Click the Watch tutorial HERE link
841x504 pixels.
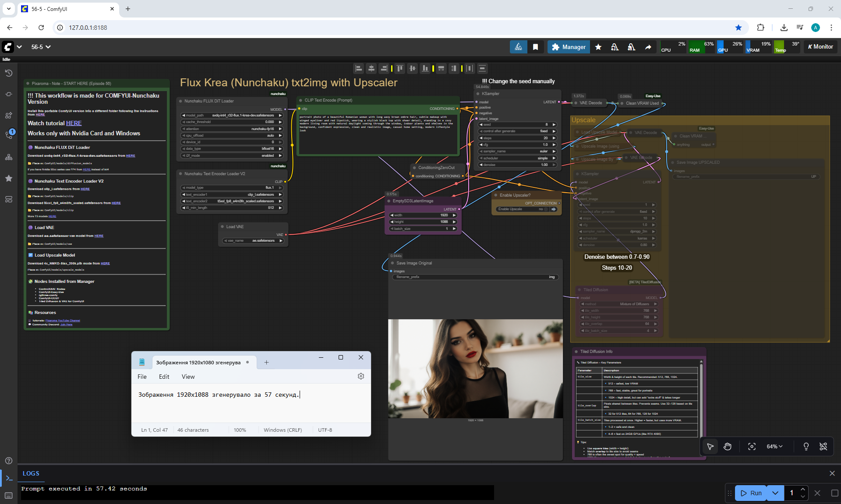74,123
